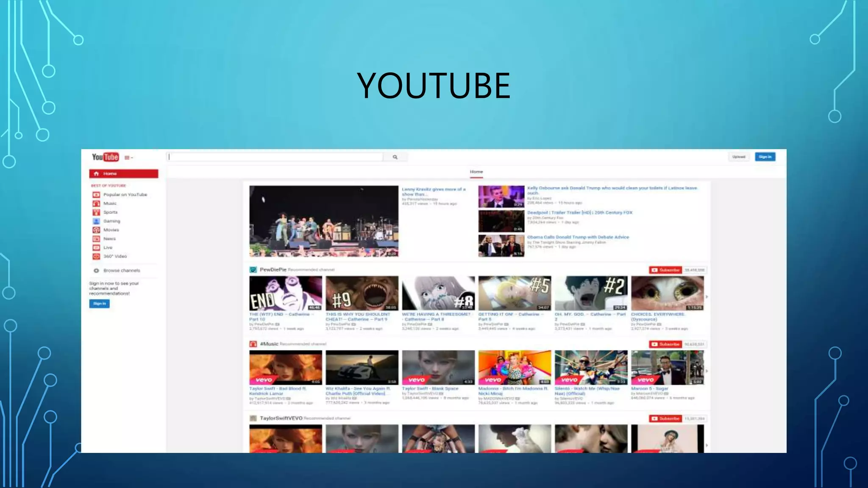Screen dimensions: 868x488
Task: Open the Live category
Action: (103, 248)
